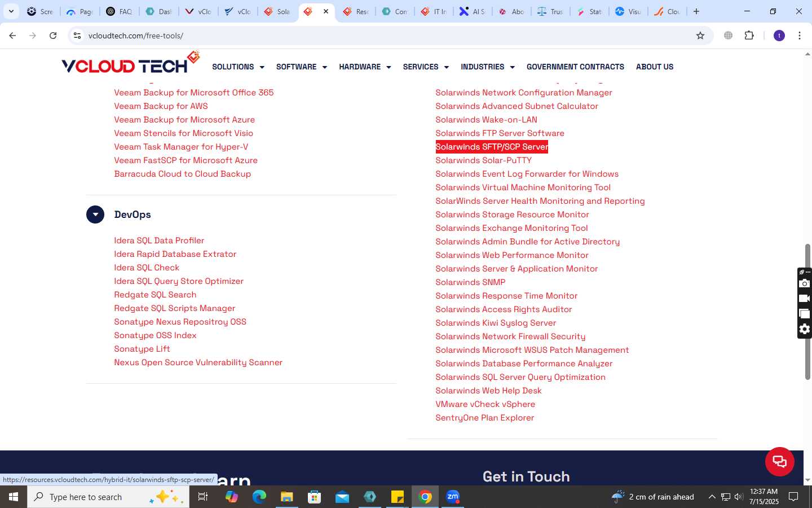This screenshot has width=812, height=508.
Task: Open the Chrome extensions puzzle icon
Action: pos(749,36)
